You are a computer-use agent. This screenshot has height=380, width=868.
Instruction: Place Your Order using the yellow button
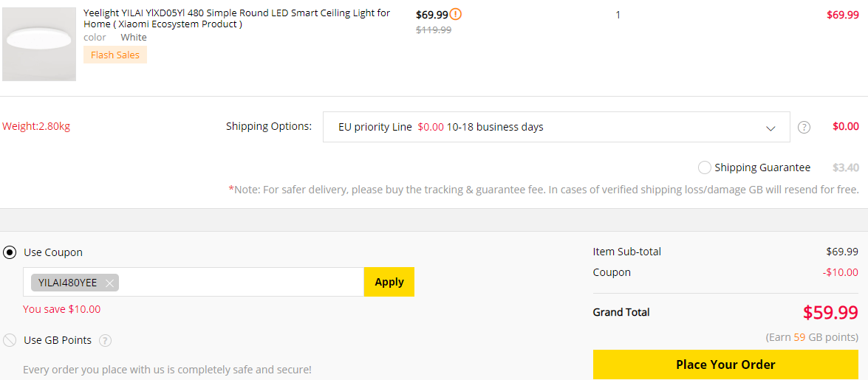[x=725, y=365]
